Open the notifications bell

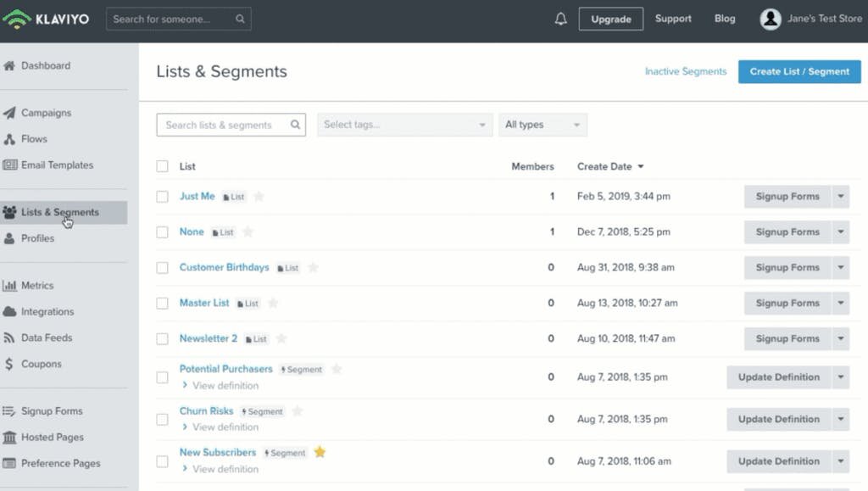(x=561, y=19)
